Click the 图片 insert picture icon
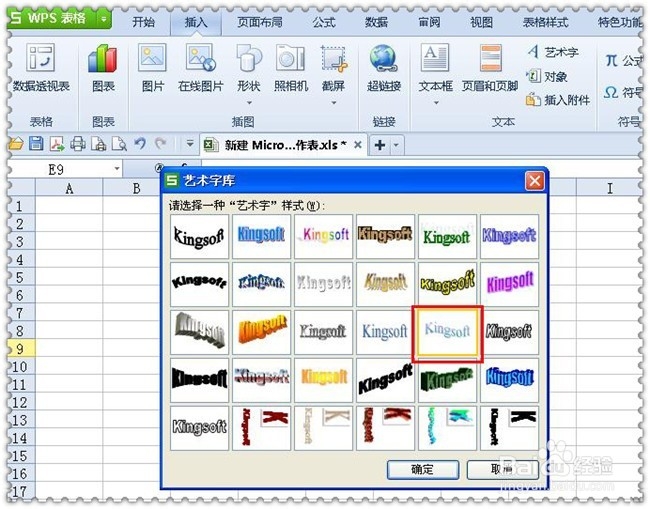 (x=153, y=58)
